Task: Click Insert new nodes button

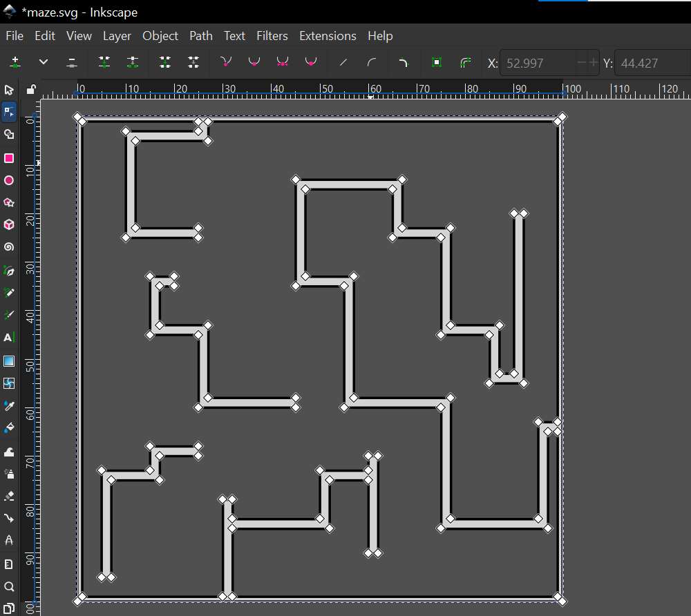Action: [x=15, y=63]
